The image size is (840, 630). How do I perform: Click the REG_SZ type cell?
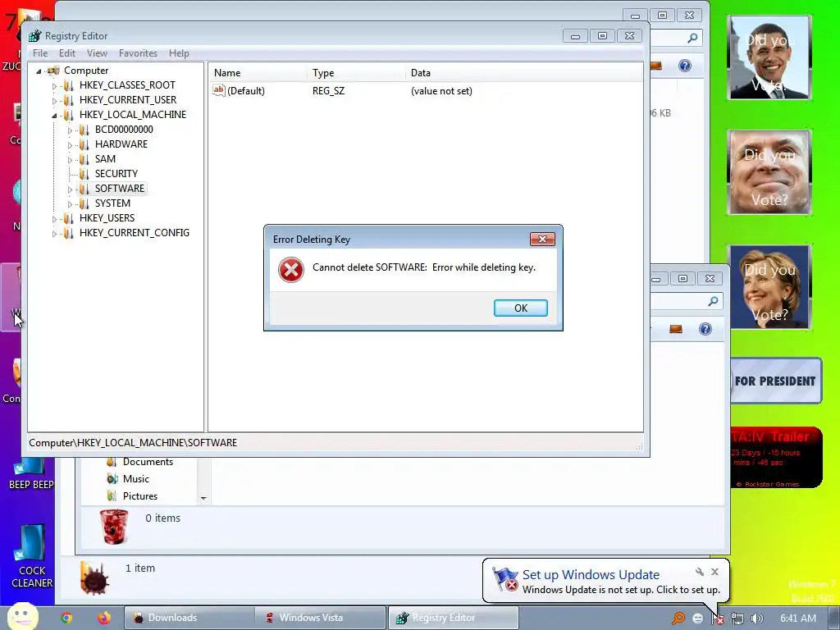coord(328,90)
